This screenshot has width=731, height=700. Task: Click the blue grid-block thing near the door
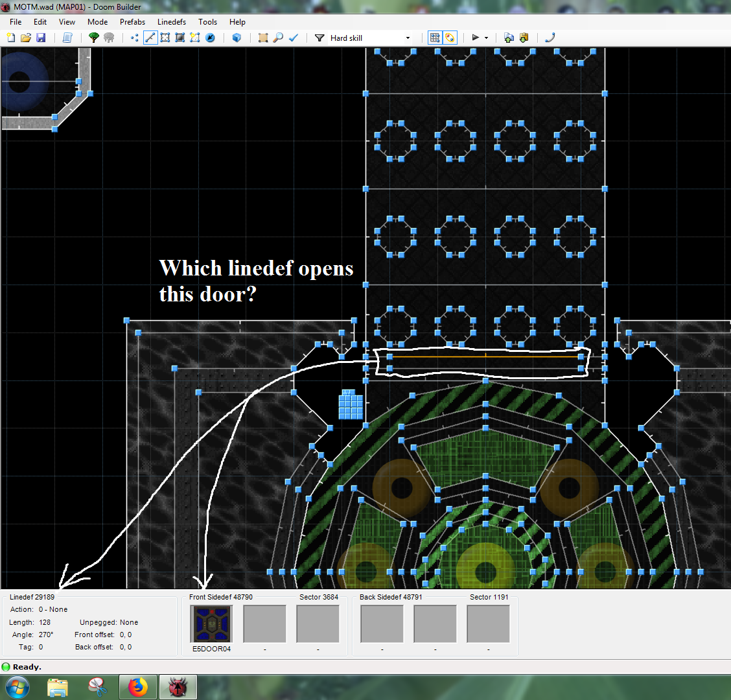coord(351,405)
